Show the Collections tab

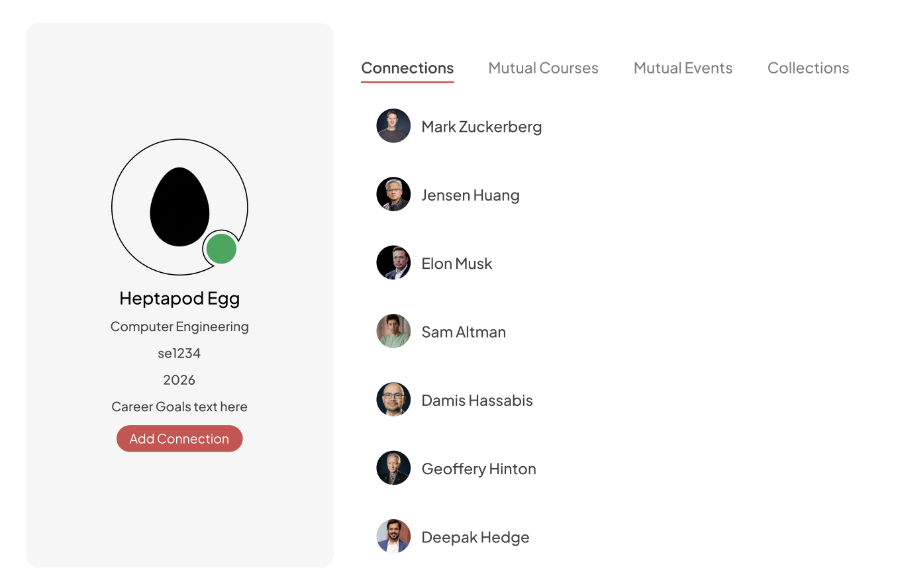click(808, 68)
